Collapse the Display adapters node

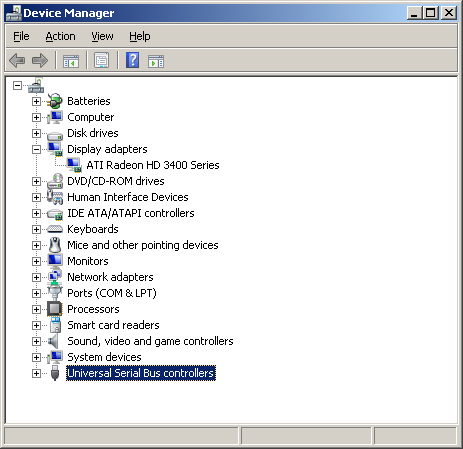(36, 150)
